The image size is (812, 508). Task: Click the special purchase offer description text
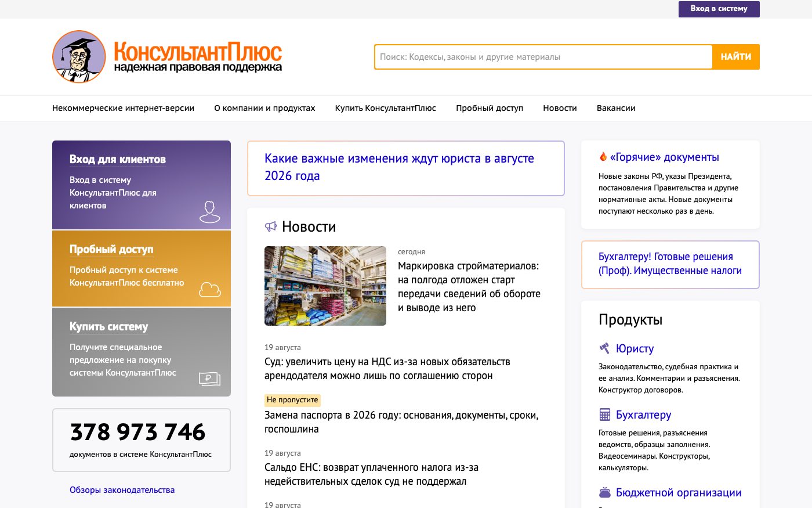point(123,360)
